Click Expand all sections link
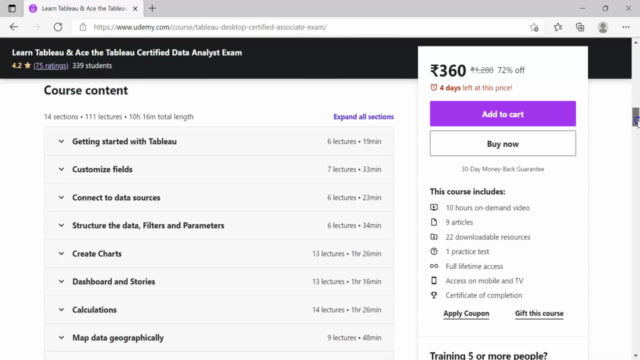The height and width of the screenshot is (360, 640). point(363,117)
